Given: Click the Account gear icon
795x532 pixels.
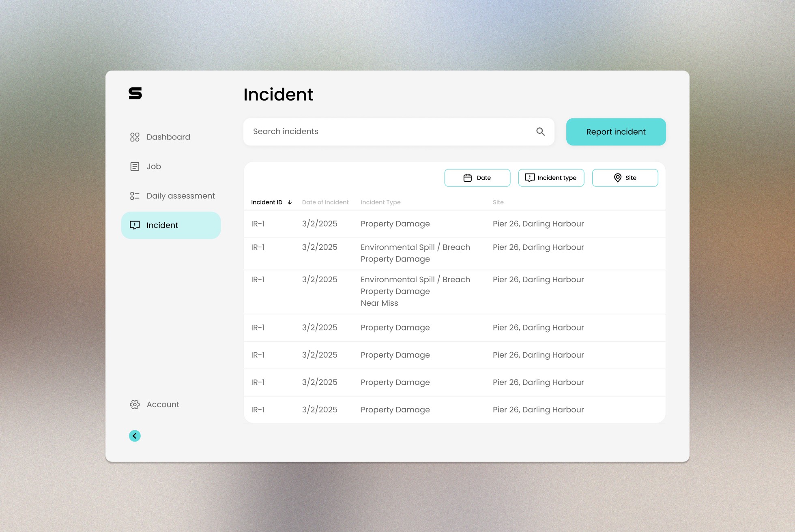Looking at the screenshot, I should (135, 404).
